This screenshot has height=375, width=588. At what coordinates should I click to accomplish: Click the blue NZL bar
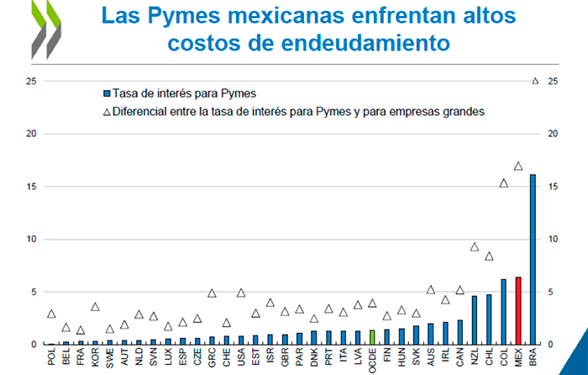pyautogui.click(x=475, y=320)
